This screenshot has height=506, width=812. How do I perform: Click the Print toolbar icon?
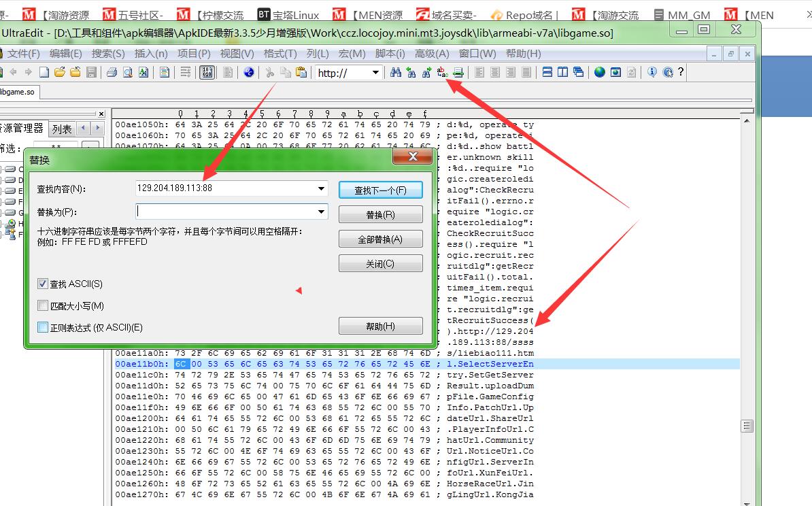coord(112,72)
